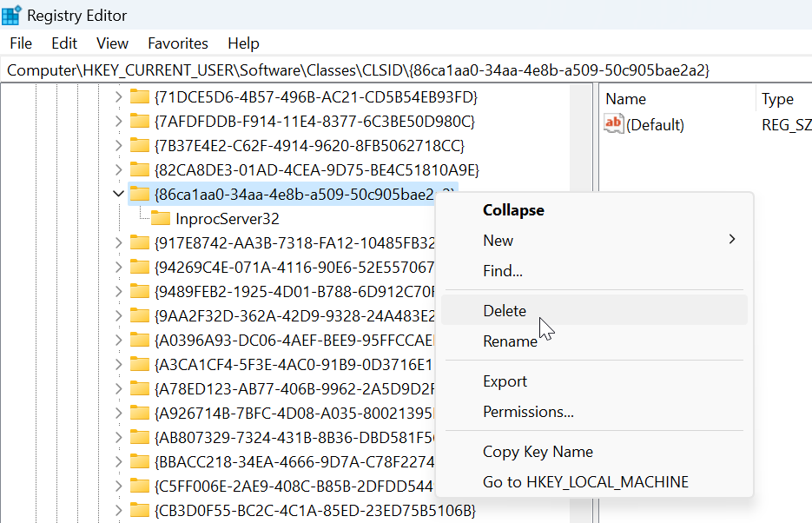Click folder icon of the {BBACC218-34EA key
Screen dimensions: 812x523
click(x=139, y=461)
